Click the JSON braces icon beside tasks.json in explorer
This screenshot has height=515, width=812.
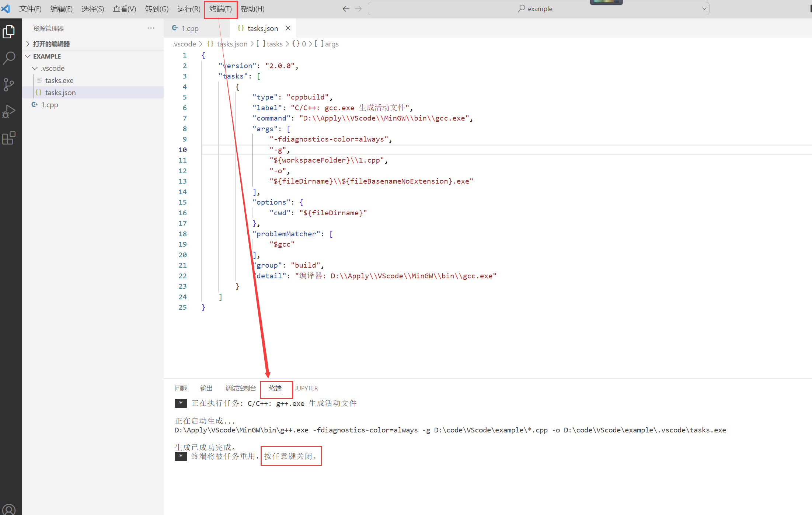pos(38,93)
